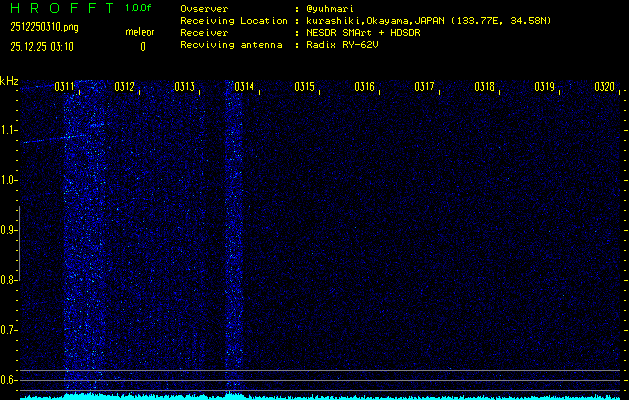
Task: Click the yellow vertical bar on frequency axis
Action: click(18, 290)
